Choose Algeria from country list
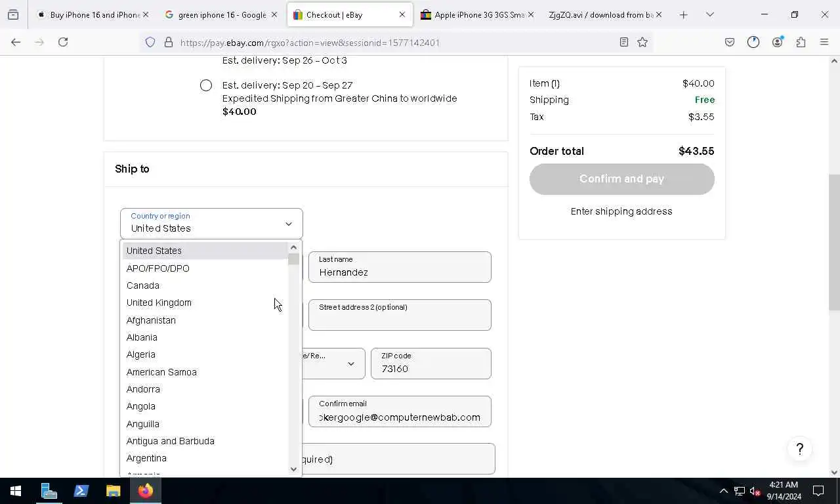Screen dimensions: 840x504 click(x=205, y=354)
